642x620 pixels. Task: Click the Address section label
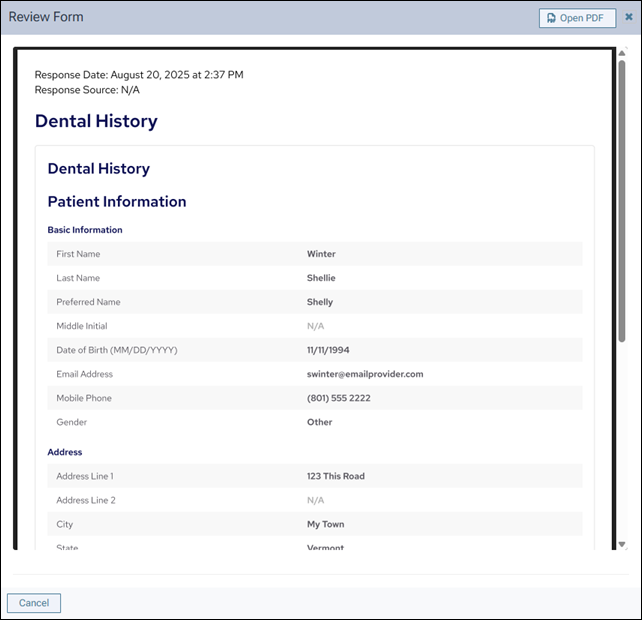[65, 452]
